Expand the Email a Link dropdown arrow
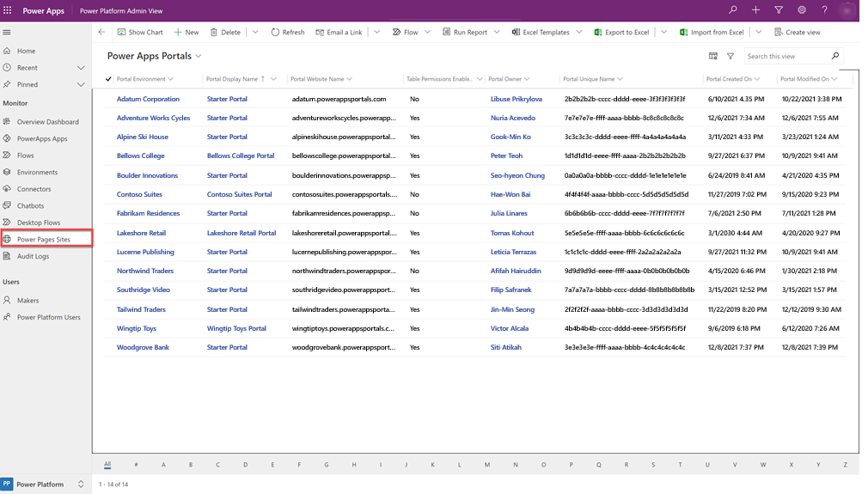The width and height of the screenshot is (868, 494). (377, 32)
